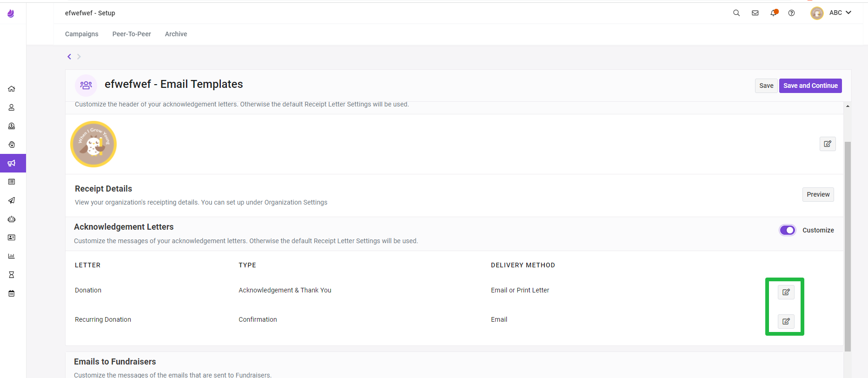Open the home icon in sidebar

click(x=12, y=89)
